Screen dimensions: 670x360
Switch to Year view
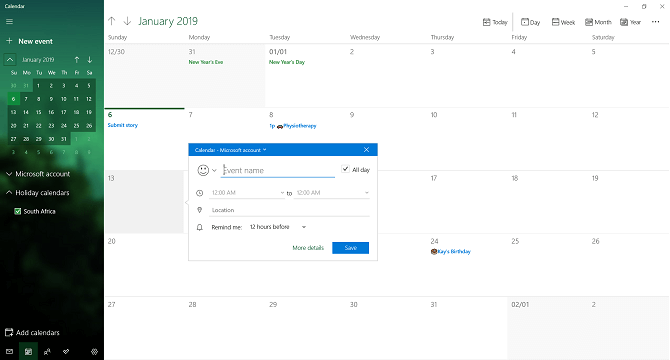[x=631, y=22]
